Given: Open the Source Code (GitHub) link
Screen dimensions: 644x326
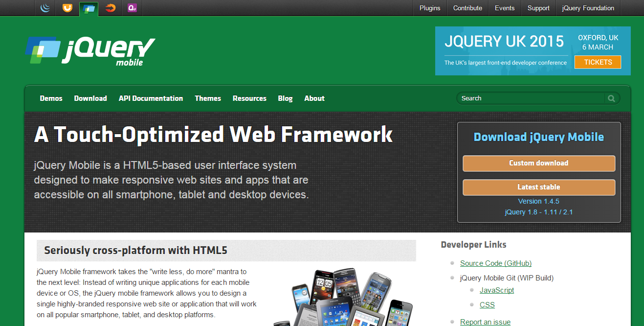Looking at the screenshot, I should [x=496, y=263].
